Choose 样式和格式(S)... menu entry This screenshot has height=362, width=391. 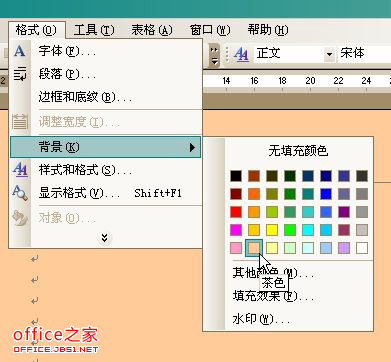(106, 170)
